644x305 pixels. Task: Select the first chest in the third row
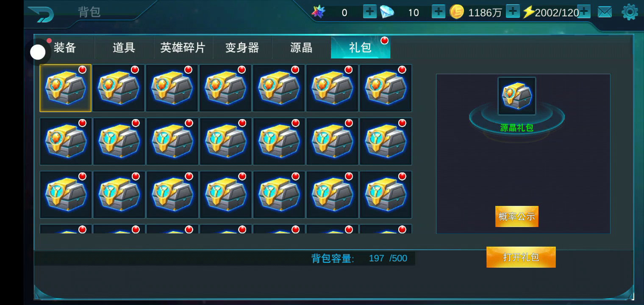tap(66, 195)
